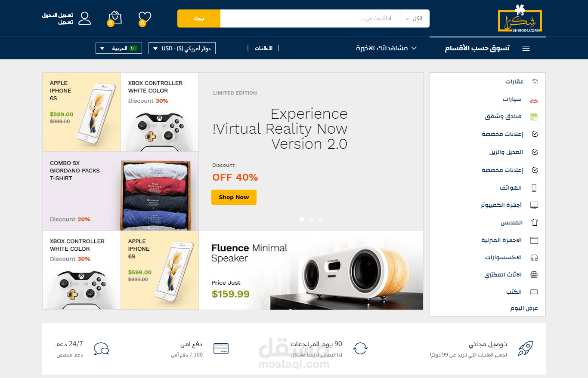Click the Shkran.com logo
This screenshot has height=378, width=588.
point(520,18)
